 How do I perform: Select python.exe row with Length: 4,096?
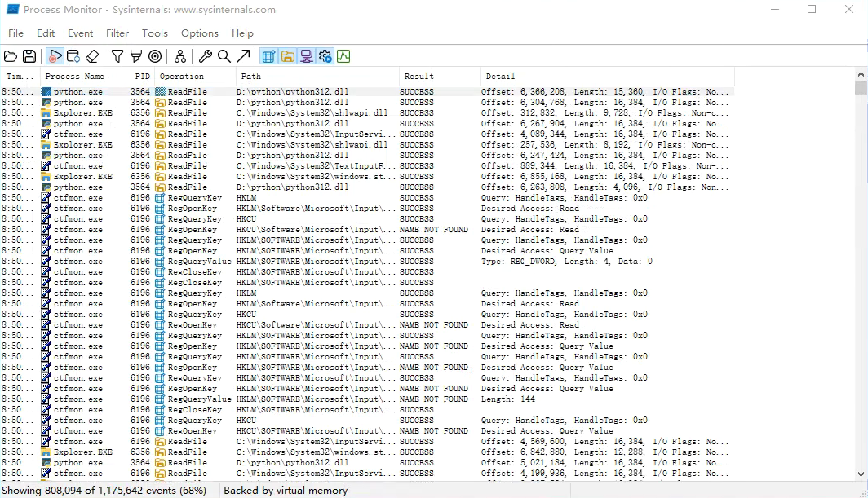[368, 187]
